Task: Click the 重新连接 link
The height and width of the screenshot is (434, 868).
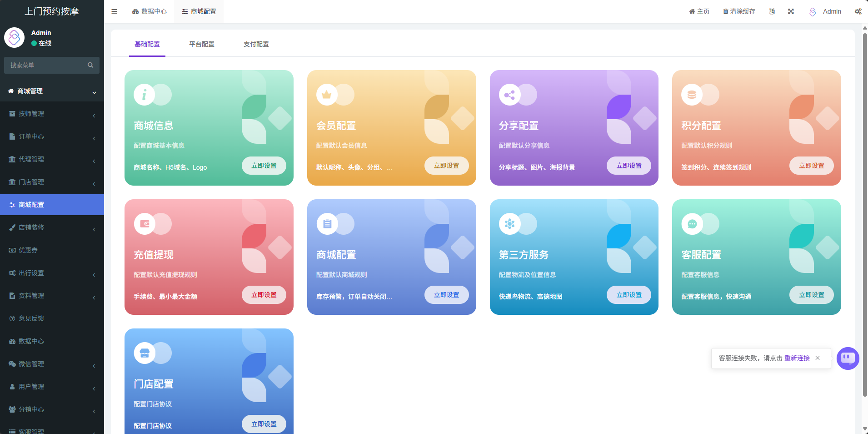Action: click(x=797, y=358)
